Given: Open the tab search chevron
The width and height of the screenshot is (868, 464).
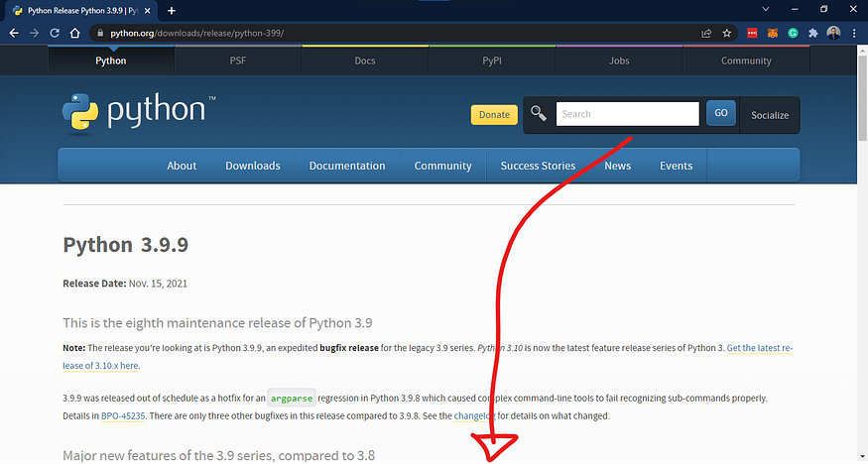Looking at the screenshot, I should coord(766,9).
